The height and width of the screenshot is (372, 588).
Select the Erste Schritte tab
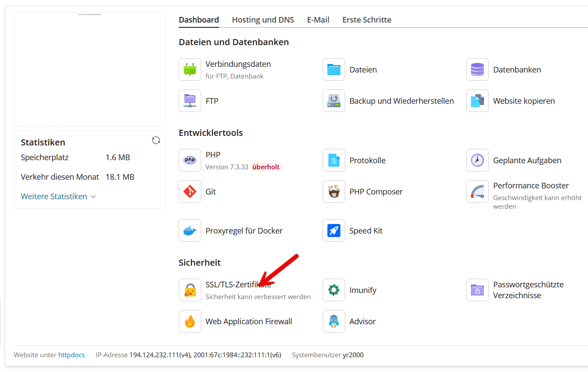[x=366, y=20]
